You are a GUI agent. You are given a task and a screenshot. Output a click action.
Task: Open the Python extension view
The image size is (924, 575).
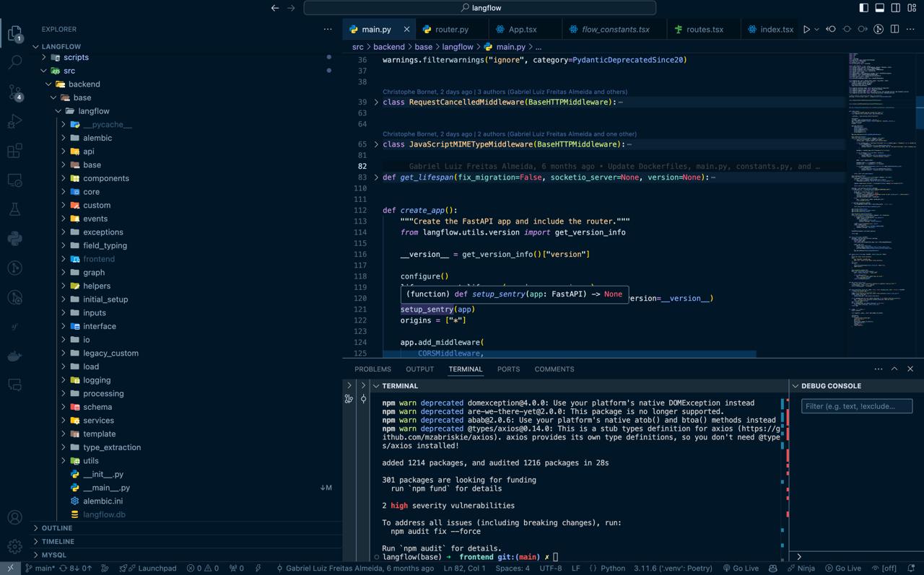coord(14,239)
